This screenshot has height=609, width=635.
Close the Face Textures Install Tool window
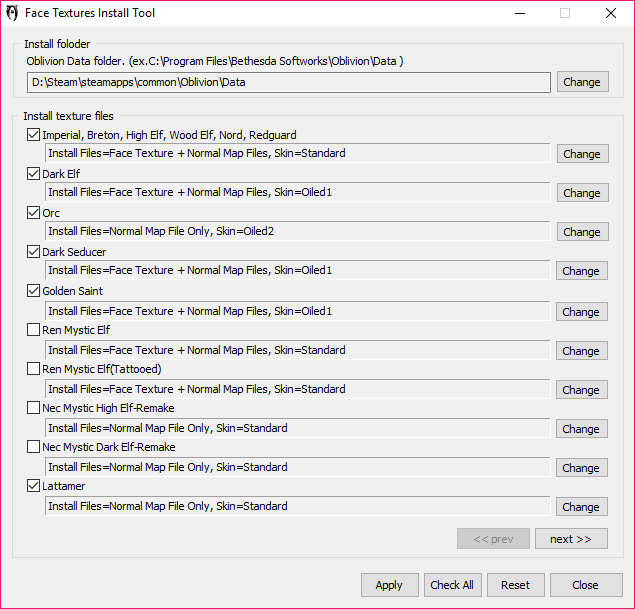tap(610, 14)
